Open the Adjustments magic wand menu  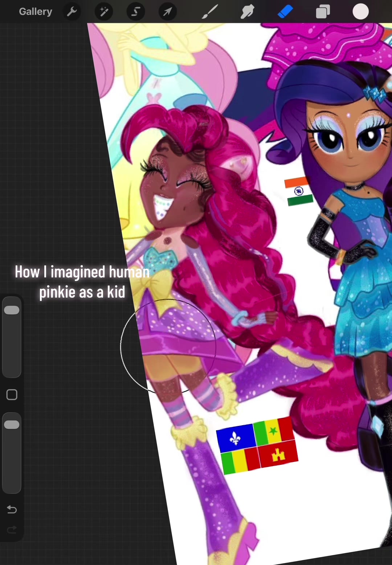(x=104, y=12)
